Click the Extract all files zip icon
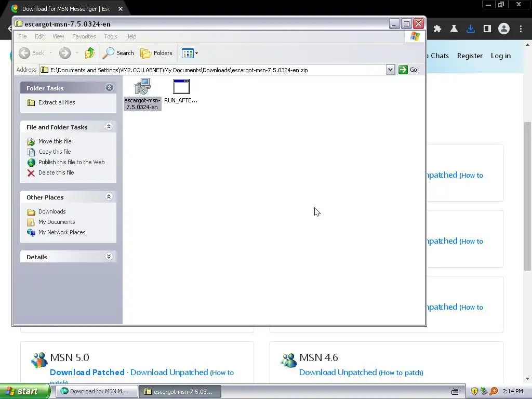The image size is (532, 399). (31, 102)
